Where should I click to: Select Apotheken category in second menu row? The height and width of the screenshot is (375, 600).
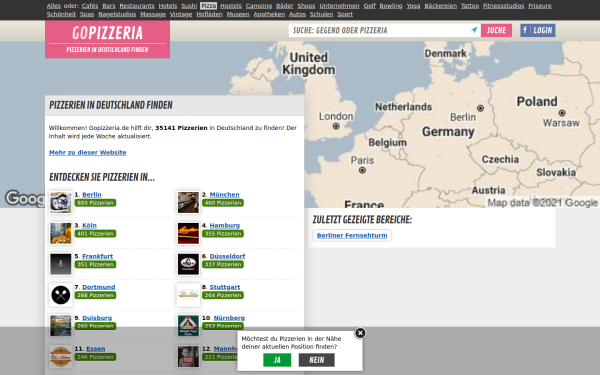pos(269,14)
